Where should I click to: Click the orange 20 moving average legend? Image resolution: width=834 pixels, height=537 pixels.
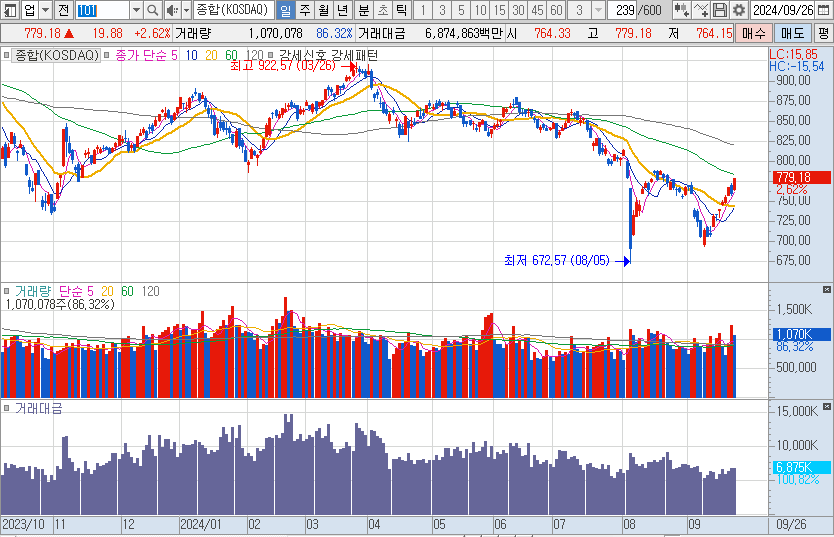coord(211,55)
